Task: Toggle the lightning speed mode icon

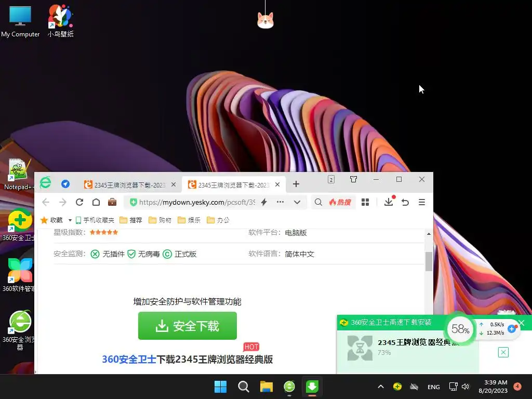Action: pos(264,202)
